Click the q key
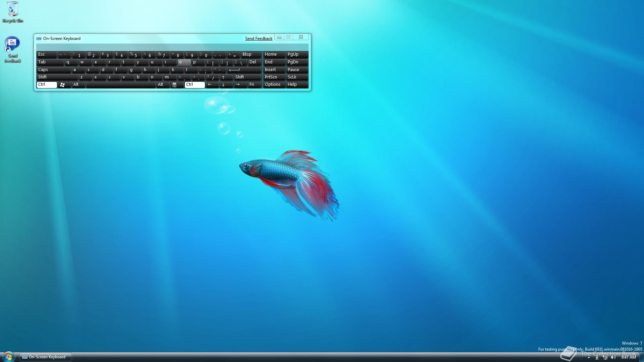Screen dimensions: 644x362 click(x=71, y=62)
